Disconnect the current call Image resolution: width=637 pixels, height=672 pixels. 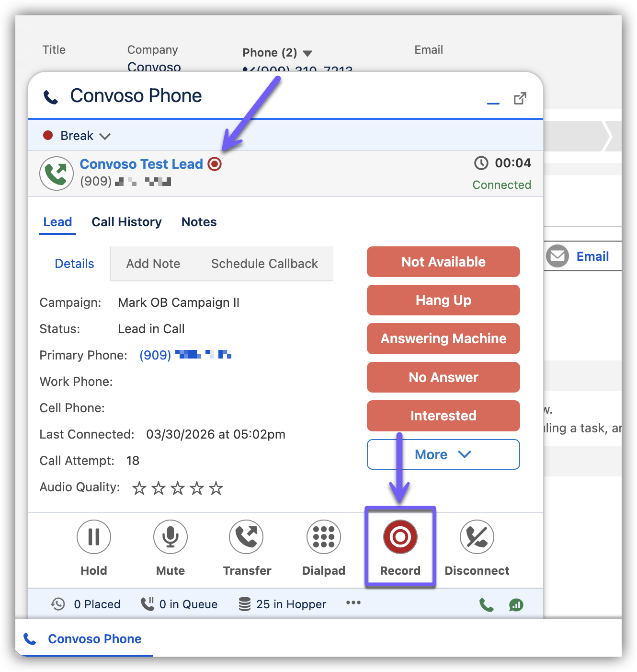pos(477,537)
